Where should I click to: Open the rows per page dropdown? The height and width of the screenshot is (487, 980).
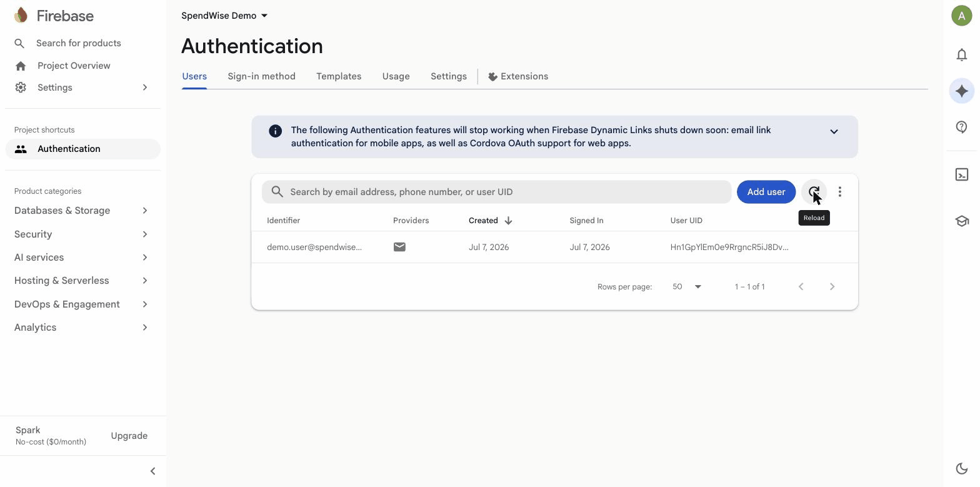coord(687,286)
